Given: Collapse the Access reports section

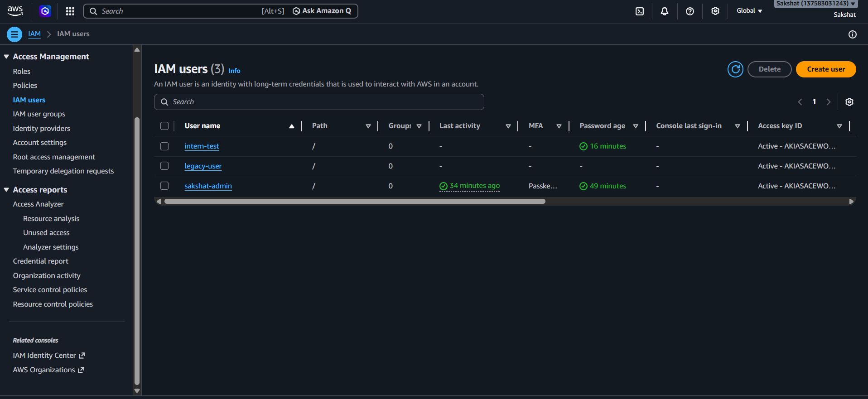Looking at the screenshot, I should 6,190.
